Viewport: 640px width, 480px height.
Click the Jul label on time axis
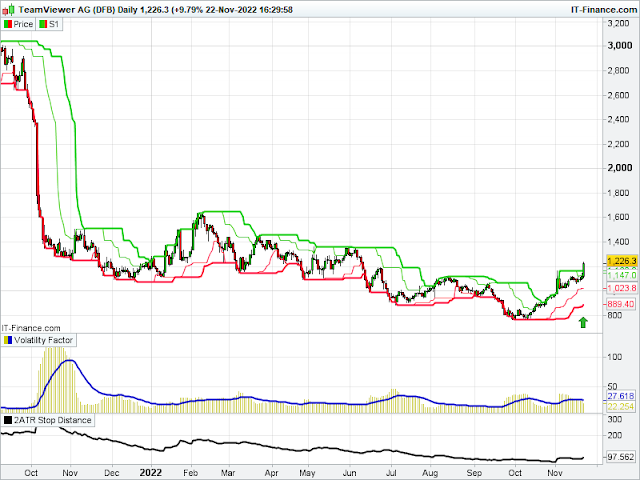pos(391,473)
